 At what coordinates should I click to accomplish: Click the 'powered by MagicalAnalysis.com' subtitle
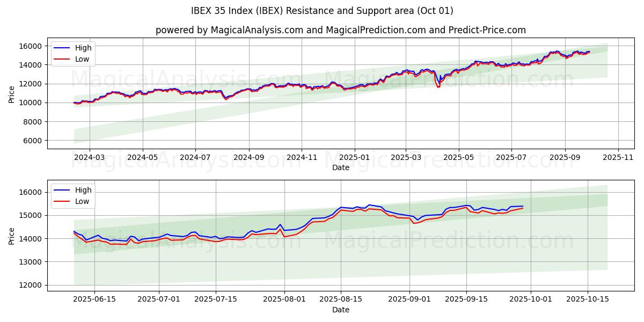pyautogui.click(x=340, y=30)
